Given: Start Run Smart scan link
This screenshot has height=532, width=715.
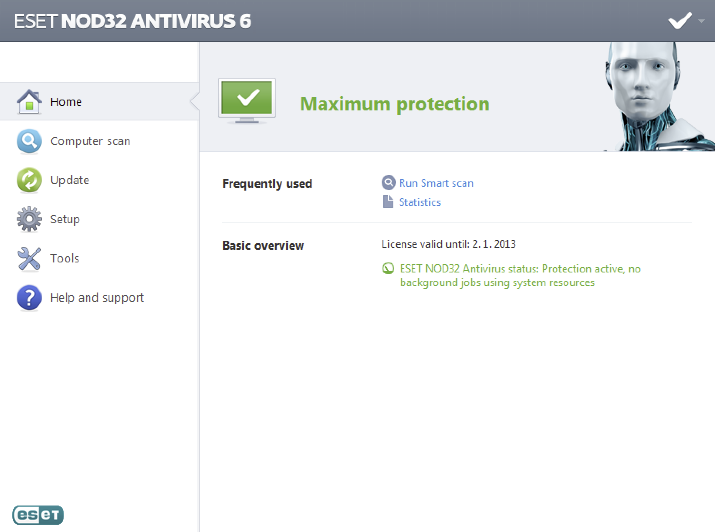Looking at the screenshot, I should tap(436, 183).
